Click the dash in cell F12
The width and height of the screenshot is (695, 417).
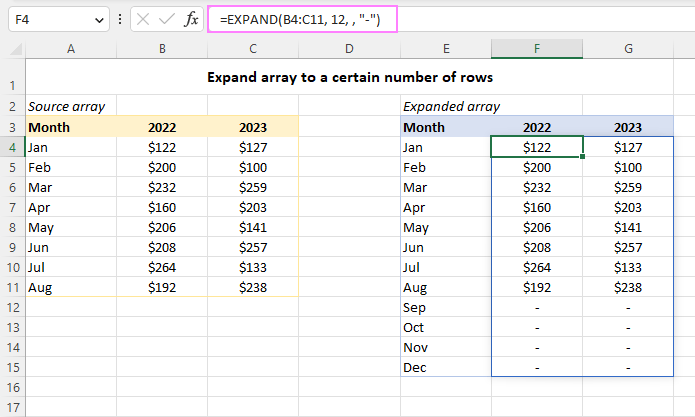537,308
